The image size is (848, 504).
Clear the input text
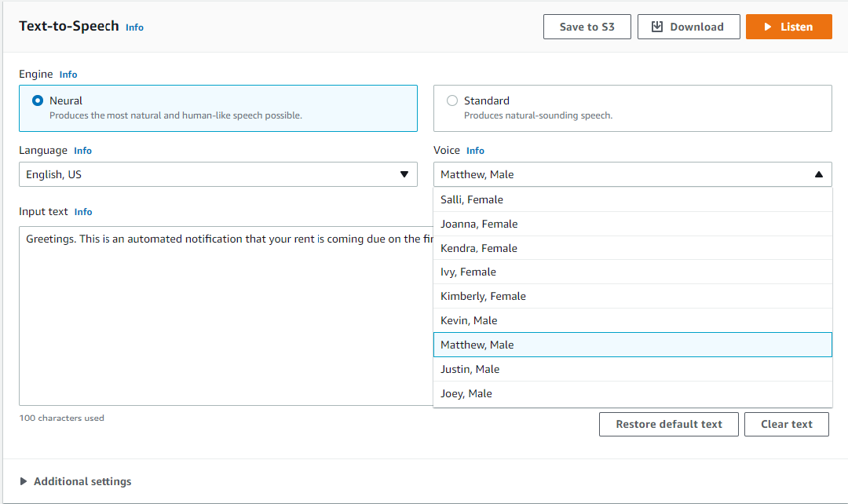click(786, 425)
